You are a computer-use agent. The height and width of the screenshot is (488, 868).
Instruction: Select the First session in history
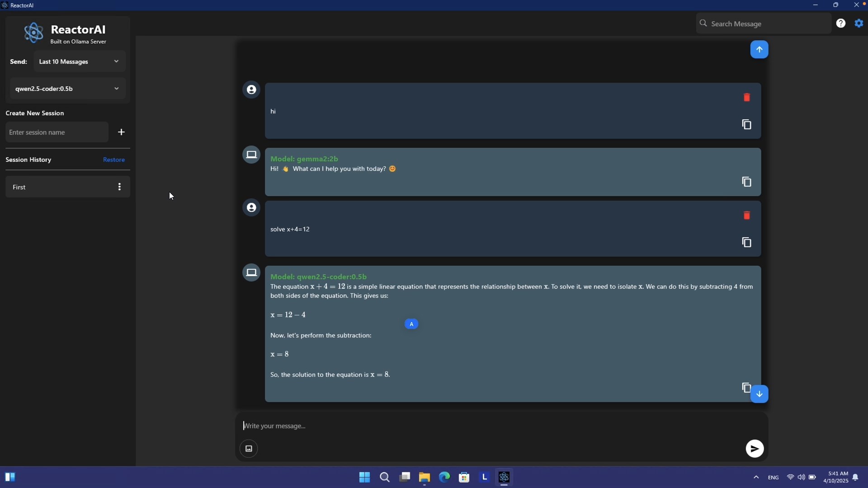coord(54,187)
